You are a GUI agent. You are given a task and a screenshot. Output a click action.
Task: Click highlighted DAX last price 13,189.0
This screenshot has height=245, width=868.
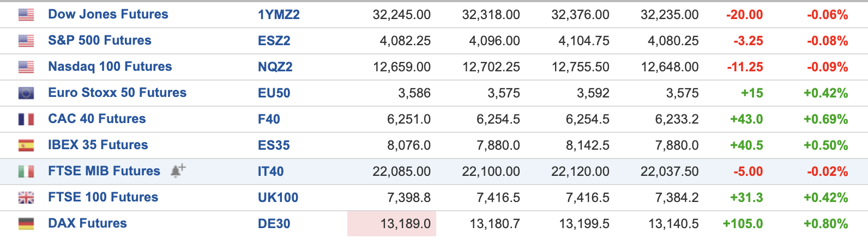click(391, 224)
